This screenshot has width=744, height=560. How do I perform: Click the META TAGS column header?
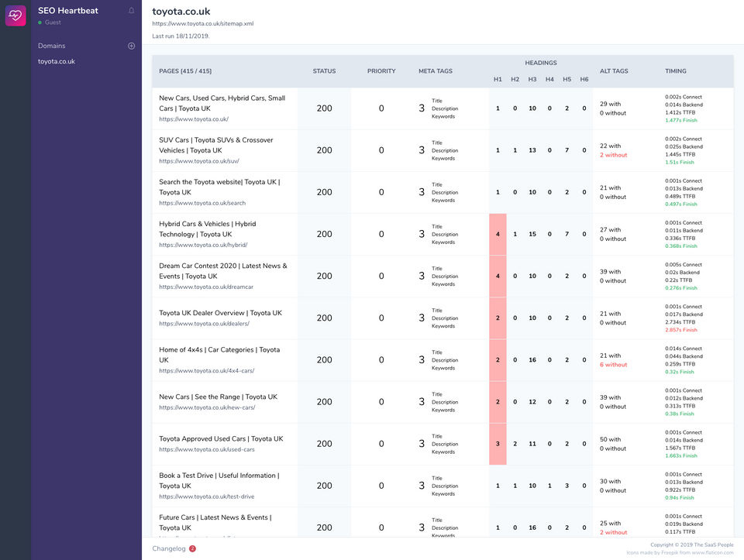(435, 71)
